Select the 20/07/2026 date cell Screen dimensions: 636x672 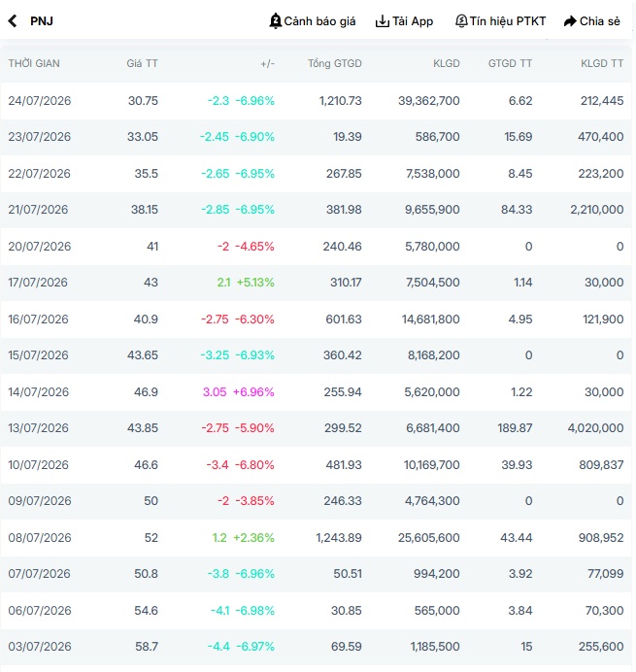point(40,247)
